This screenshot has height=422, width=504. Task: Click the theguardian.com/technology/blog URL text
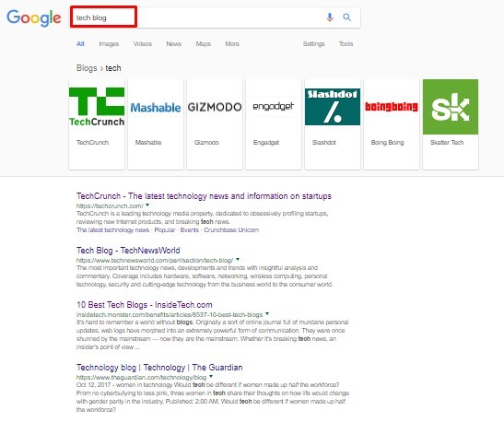coord(141,378)
